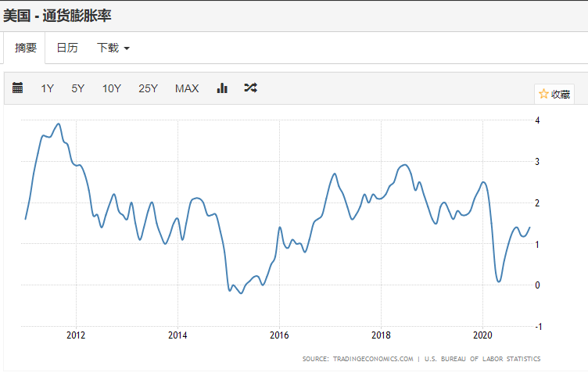Open the calendar date range icon
This screenshot has width=588, height=387.
[x=18, y=88]
